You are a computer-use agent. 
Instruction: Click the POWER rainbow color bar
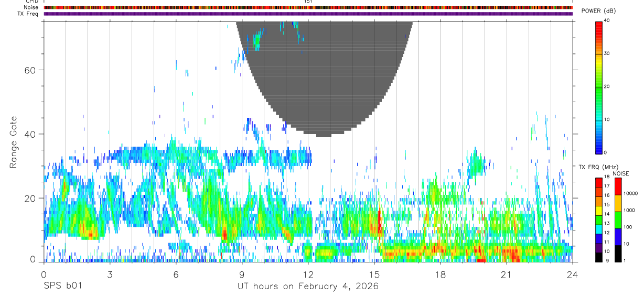click(598, 87)
